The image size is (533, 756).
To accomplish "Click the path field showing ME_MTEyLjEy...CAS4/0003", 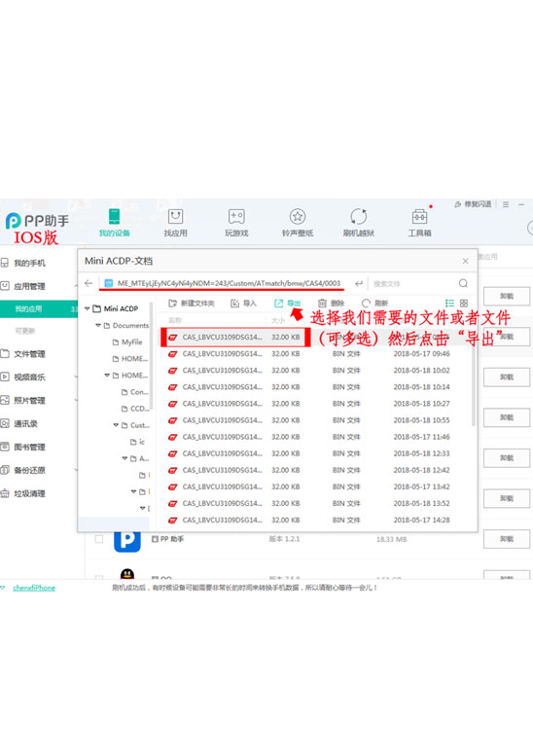I will 222,283.
